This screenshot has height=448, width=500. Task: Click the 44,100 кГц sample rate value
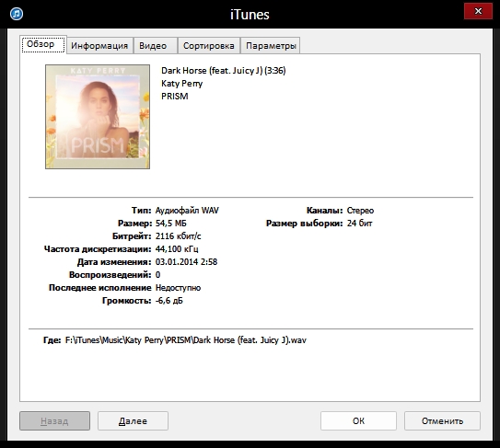[177, 249]
